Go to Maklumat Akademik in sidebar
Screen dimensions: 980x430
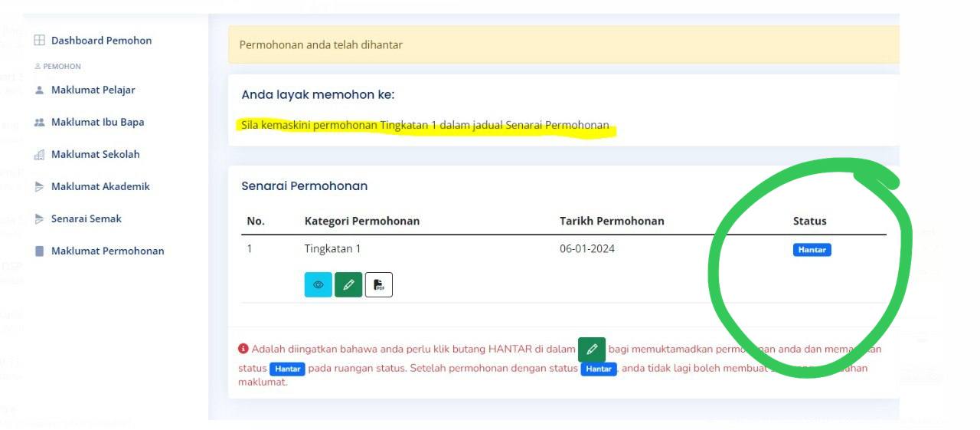coord(100,186)
